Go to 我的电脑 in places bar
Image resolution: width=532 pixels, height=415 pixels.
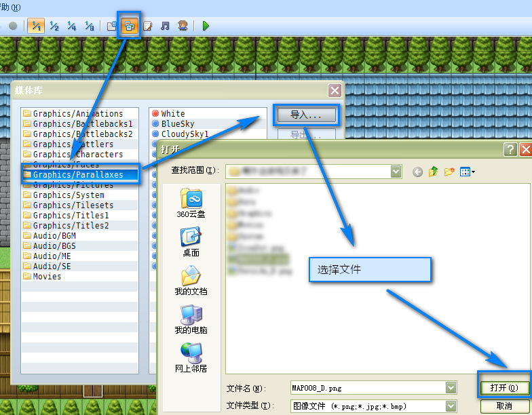coord(191,319)
